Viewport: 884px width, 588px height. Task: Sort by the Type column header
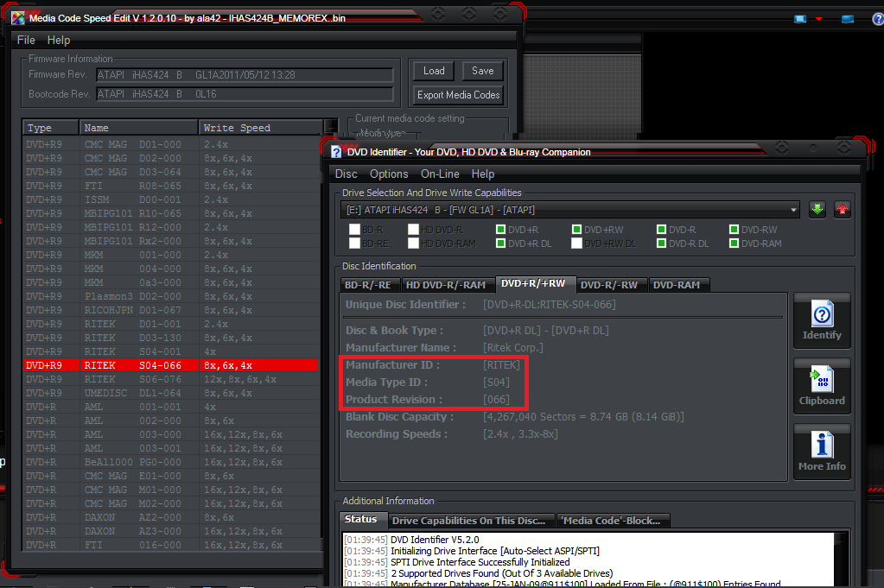tap(51, 128)
